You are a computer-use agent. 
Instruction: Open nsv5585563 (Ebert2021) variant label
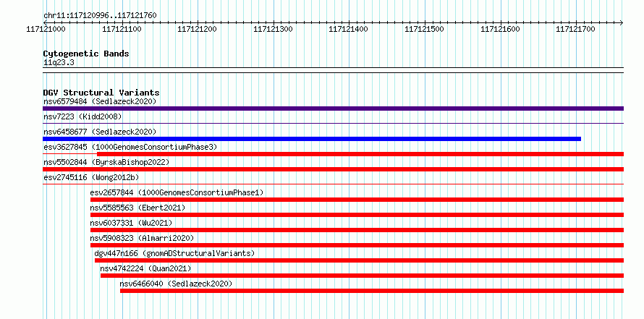coord(137,208)
